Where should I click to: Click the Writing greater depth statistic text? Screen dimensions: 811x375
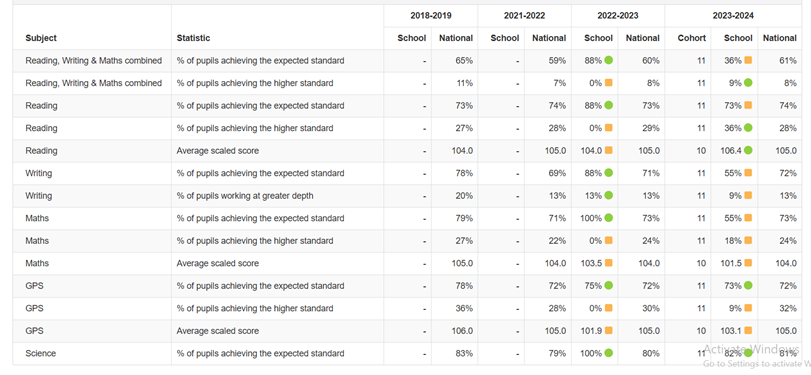point(245,196)
